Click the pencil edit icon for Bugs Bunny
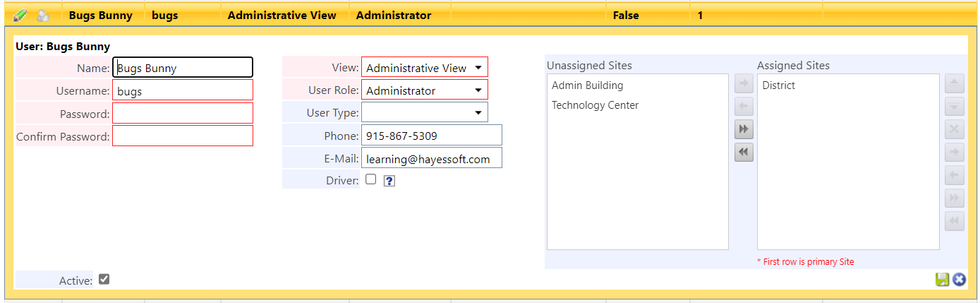This screenshot has height=303, width=980. point(20,15)
